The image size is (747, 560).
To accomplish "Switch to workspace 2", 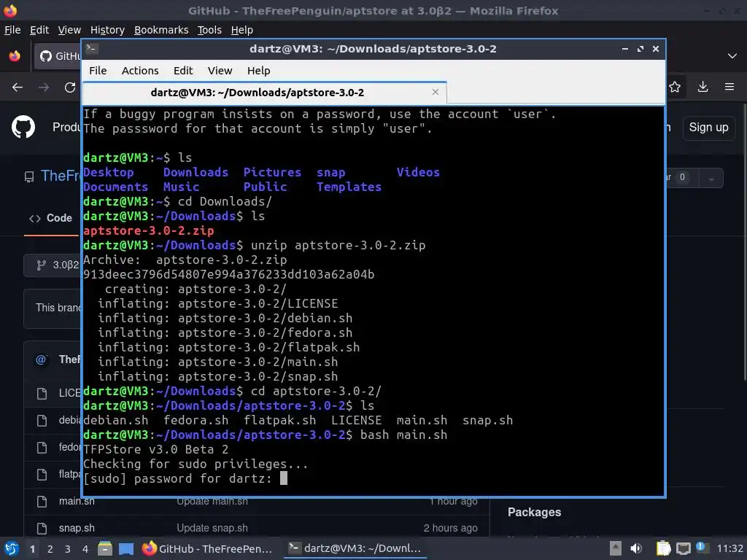I will pos(50,549).
